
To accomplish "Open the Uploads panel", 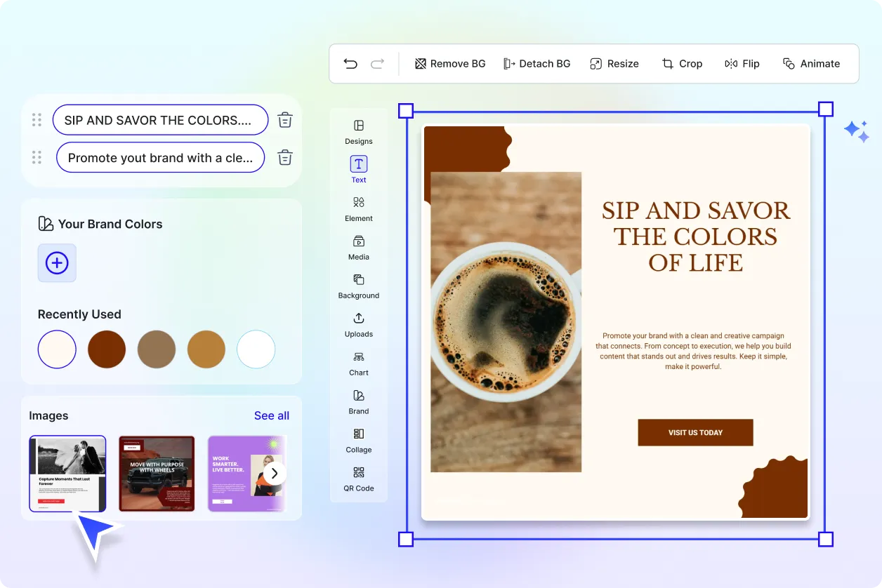I will point(358,326).
